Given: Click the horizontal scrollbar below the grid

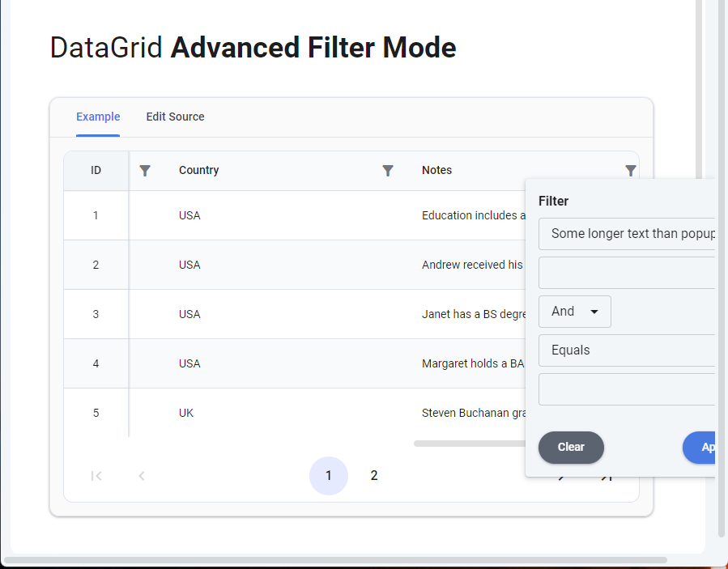Looking at the screenshot, I should pyautogui.click(x=470, y=443).
